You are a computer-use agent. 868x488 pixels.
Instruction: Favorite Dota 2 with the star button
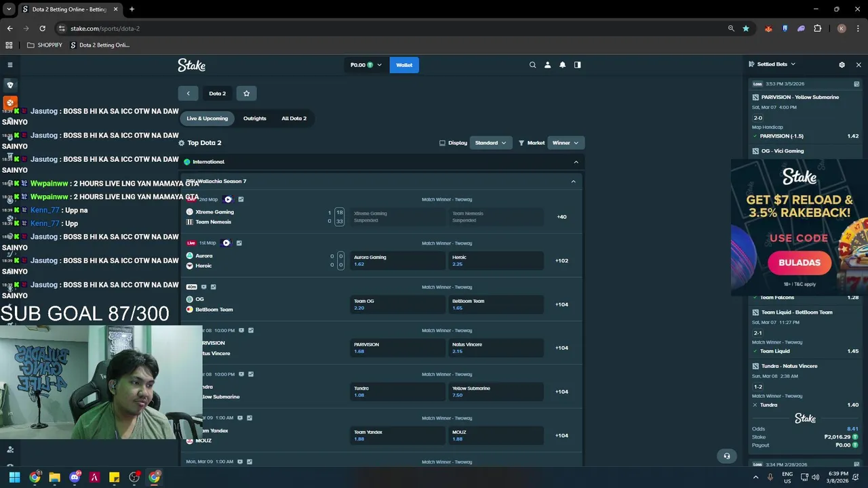click(246, 94)
